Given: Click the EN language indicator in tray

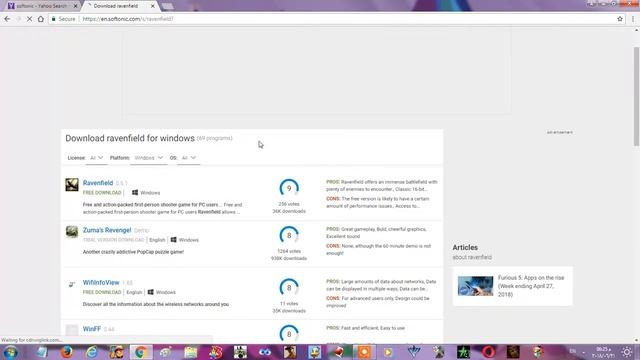Looking at the screenshot, I should [x=573, y=351].
